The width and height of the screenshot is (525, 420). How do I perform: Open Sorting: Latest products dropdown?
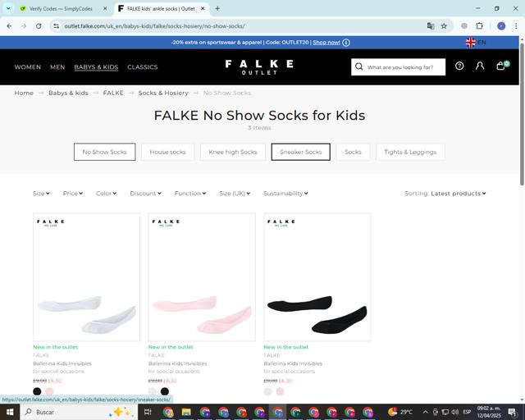tap(445, 194)
